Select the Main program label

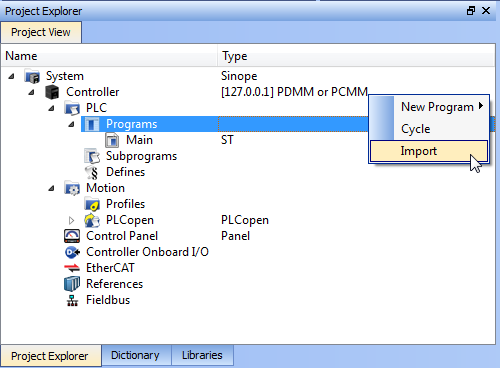[139, 140]
